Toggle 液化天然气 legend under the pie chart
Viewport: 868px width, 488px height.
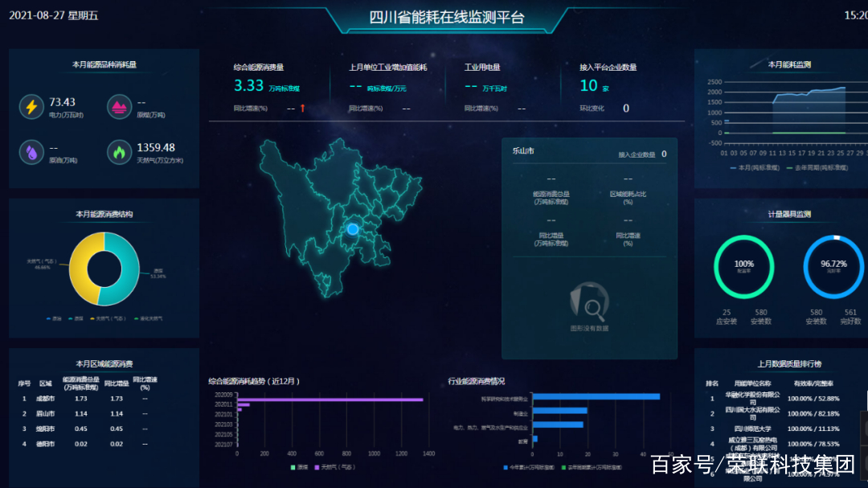tap(149, 318)
